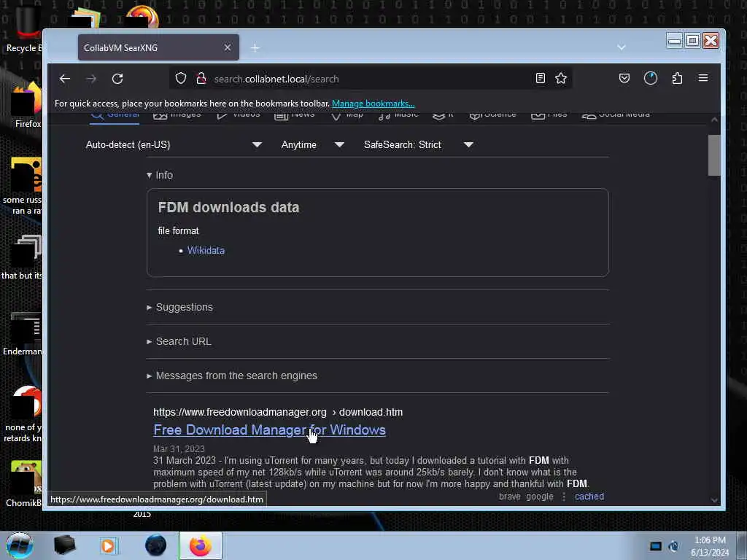Click the page vertical scrollbar thumb
The width and height of the screenshot is (747, 560).
(x=713, y=156)
